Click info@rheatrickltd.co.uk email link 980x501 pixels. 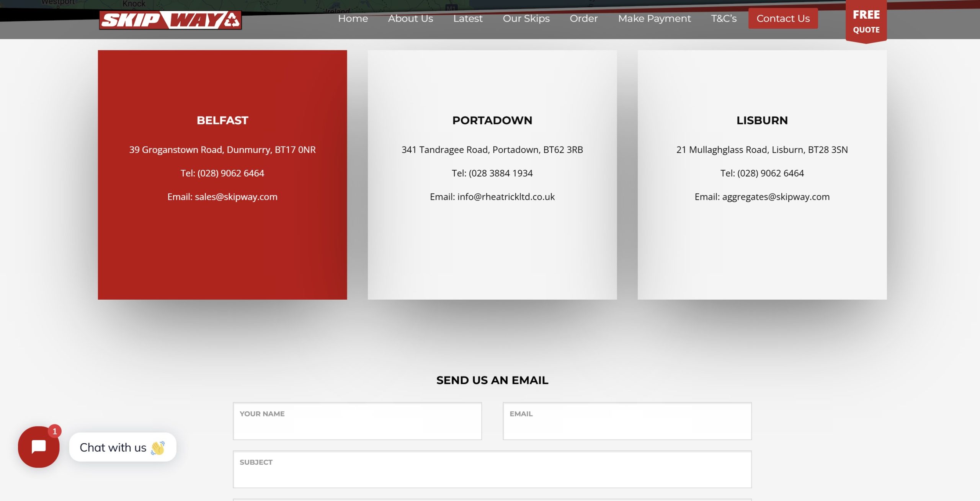[x=506, y=197]
